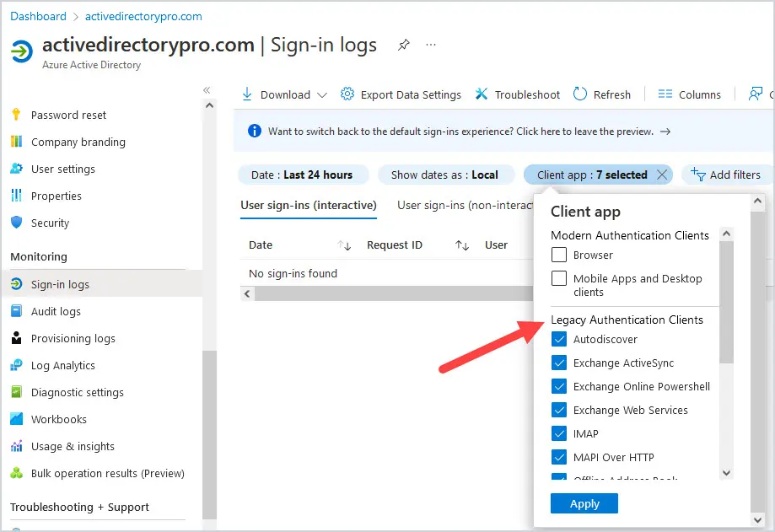Click the Diagnostic settings icon
This screenshot has width=775, height=532.
coord(16,392)
